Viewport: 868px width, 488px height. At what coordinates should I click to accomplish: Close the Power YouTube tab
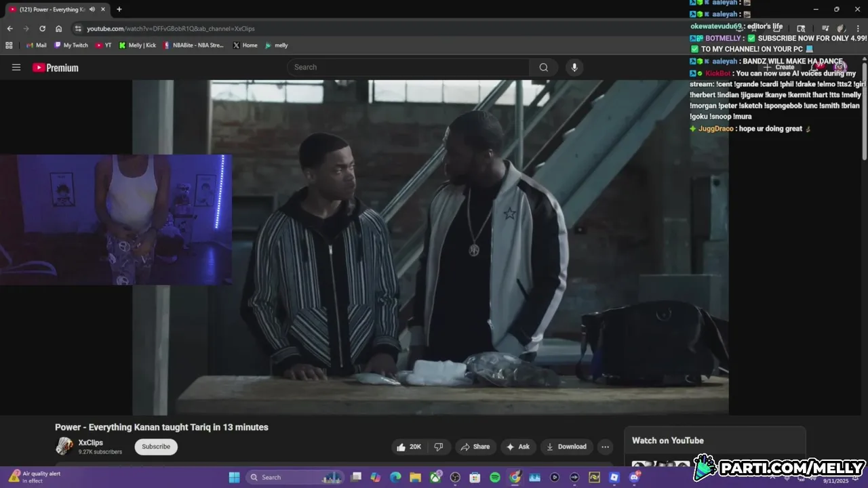coord(103,9)
